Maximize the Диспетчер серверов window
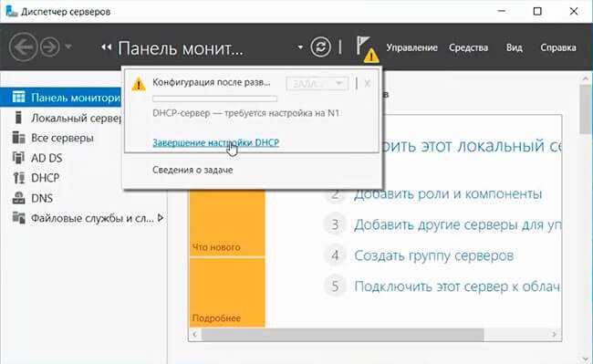The width and height of the screenshot is (593, 364). (537, 11)
